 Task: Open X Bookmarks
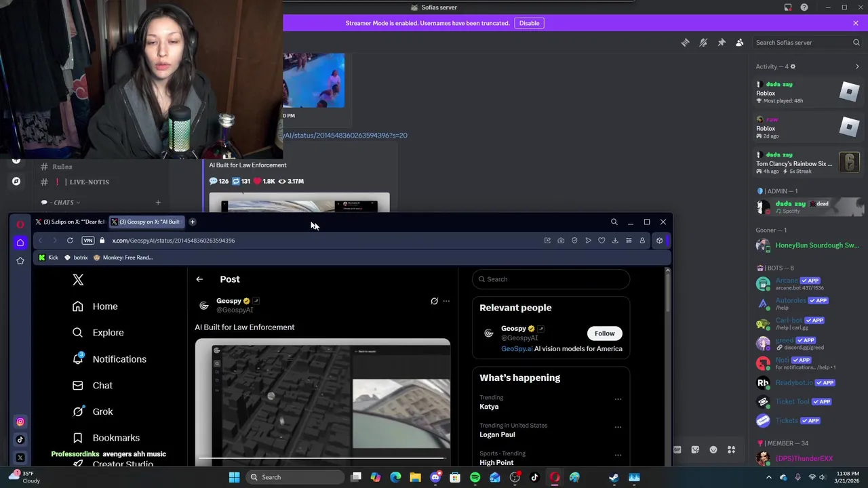(x=106, y=438)
